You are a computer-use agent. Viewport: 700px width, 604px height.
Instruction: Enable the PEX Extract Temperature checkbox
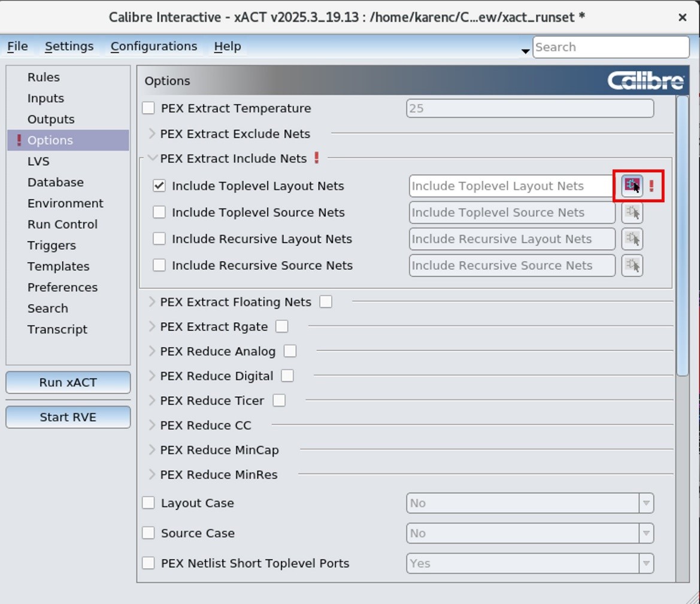click(x=148, y=108)
